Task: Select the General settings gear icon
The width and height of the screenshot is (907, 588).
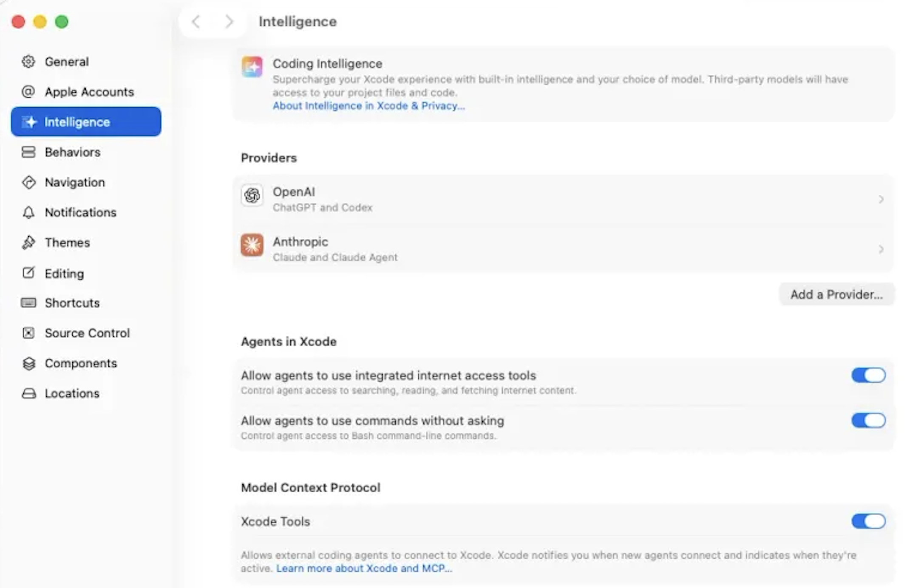Action: [28, 62]
